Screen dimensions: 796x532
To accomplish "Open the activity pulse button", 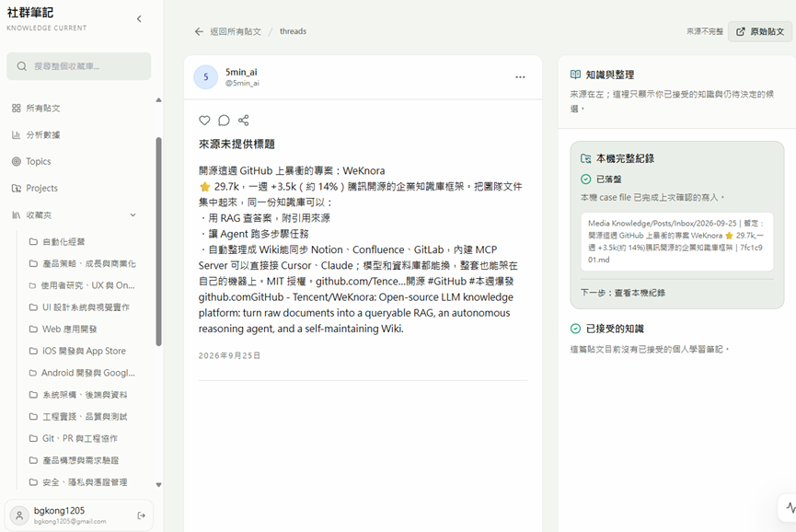I will (x=790, y=508).
